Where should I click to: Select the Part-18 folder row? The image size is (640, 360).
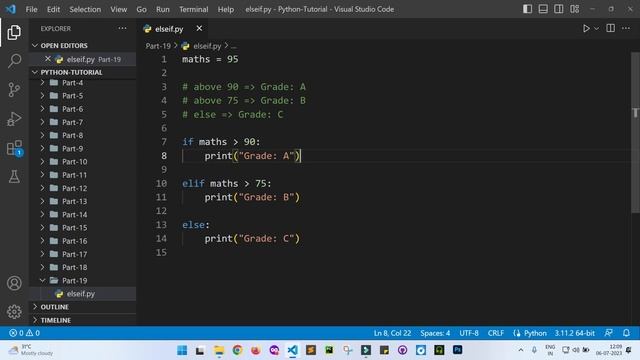point(82,267)
